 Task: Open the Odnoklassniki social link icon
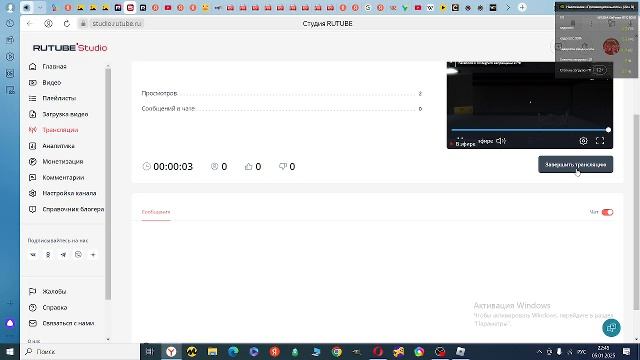[48, 255]
